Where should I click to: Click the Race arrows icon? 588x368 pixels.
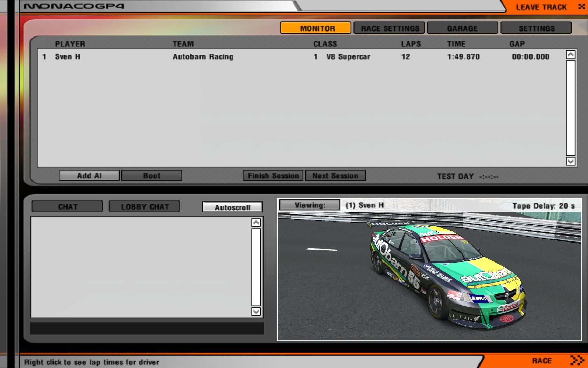577,360
